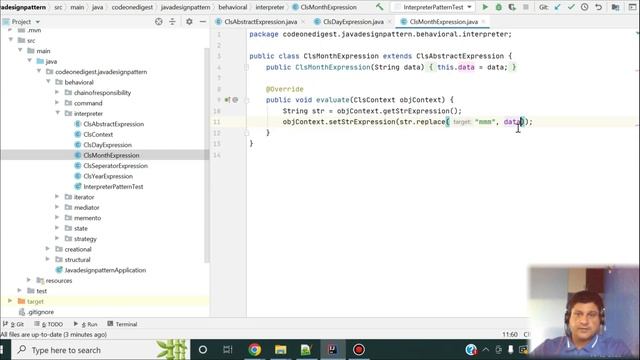
Task: Open the Run tool window
Action: tap(85, 324)
